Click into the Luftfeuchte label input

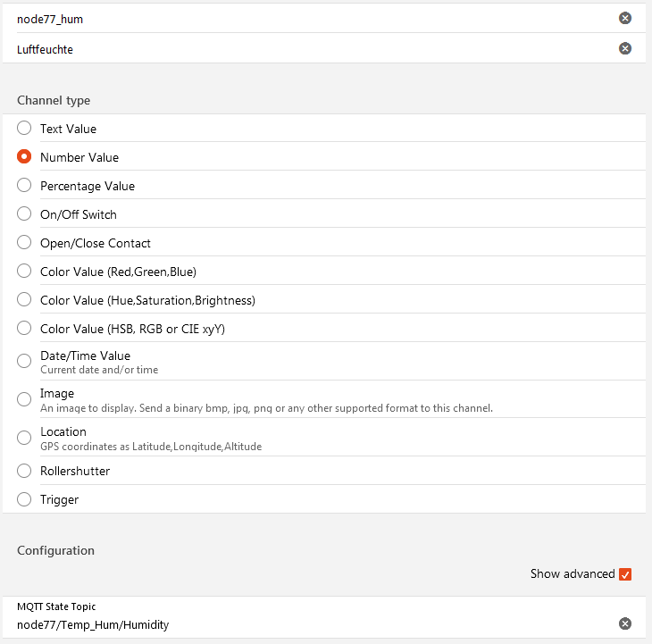click(x=304, y=49)
